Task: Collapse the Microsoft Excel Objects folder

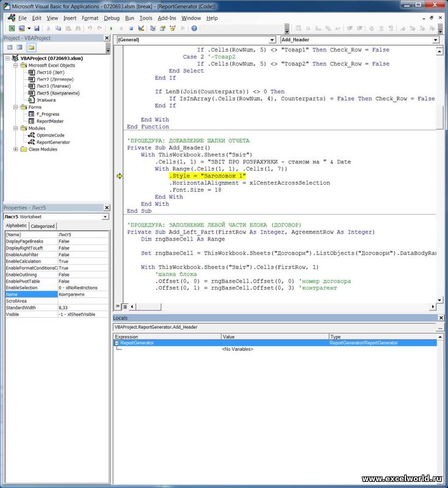Action: (16, 65)
